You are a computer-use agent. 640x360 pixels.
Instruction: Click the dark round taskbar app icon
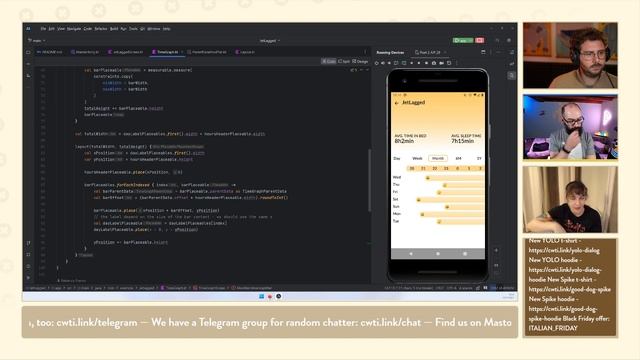278,296
